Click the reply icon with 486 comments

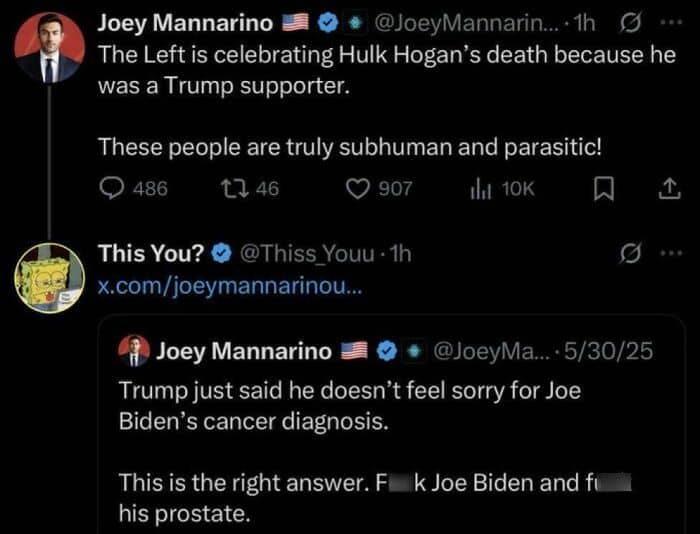[111, 188]
